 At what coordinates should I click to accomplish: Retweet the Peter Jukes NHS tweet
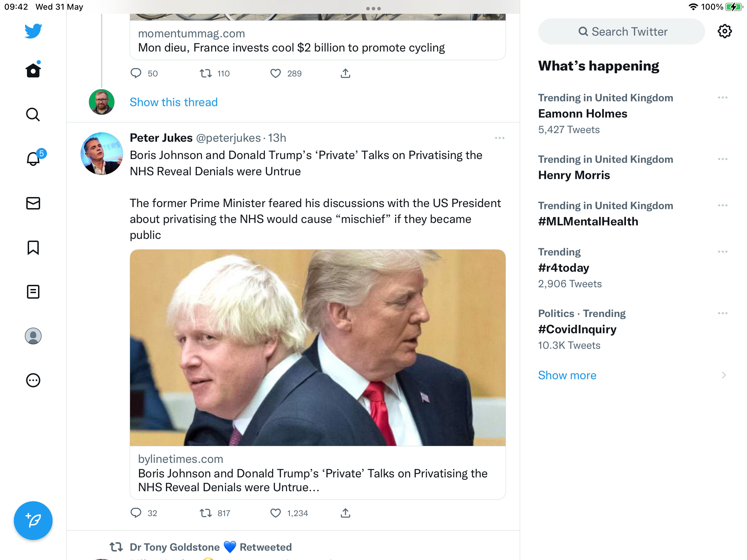(x=206, y=513)
